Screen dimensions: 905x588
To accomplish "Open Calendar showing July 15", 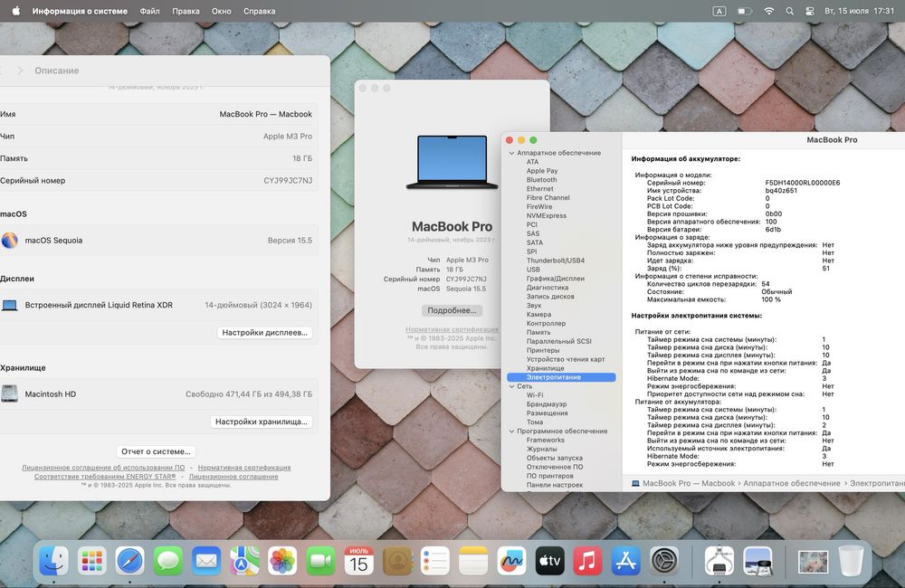I will pos(358,560).
